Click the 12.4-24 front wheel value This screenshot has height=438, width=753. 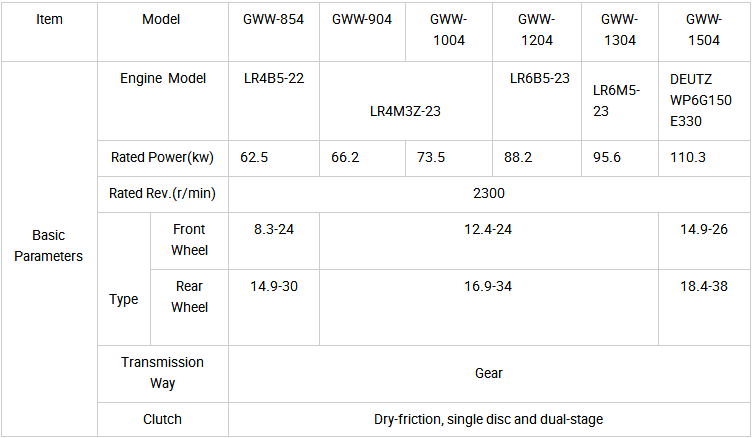[x=488, y=229]
